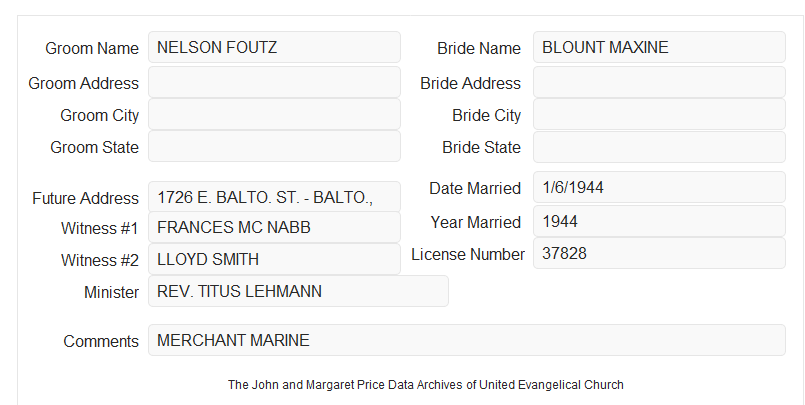
Task: Focus the empty Groom Address field
Action: point(274,82)
